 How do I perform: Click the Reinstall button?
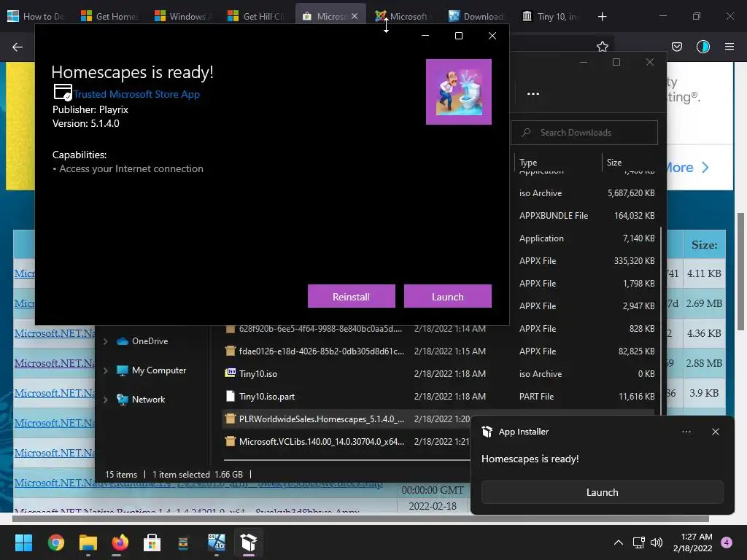coord(351,296)
